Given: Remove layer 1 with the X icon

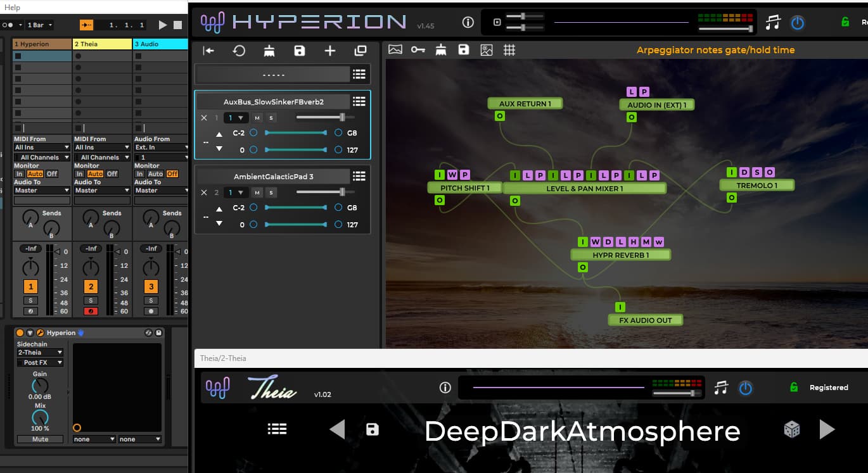Looking at the screenshot, I should point(204,118).
